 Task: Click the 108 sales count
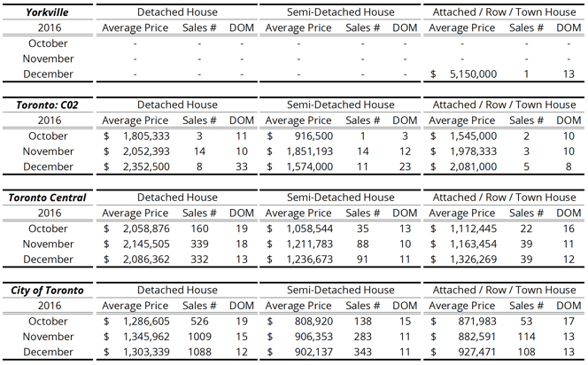click(526, 352)
